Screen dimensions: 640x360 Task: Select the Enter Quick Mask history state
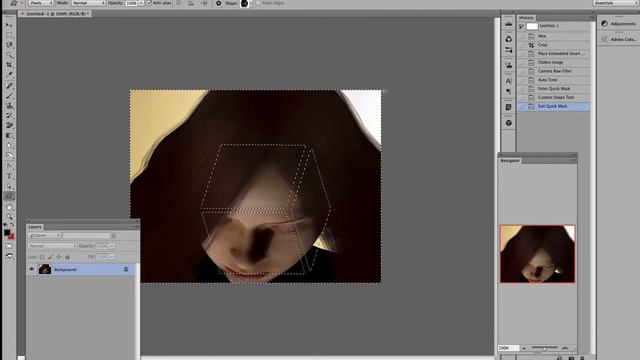554,89
